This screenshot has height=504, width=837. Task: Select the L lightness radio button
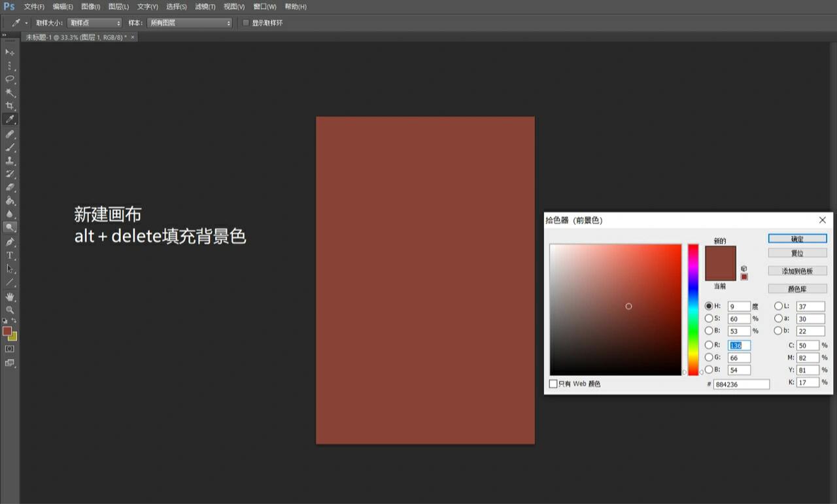(x=778, y=306)
